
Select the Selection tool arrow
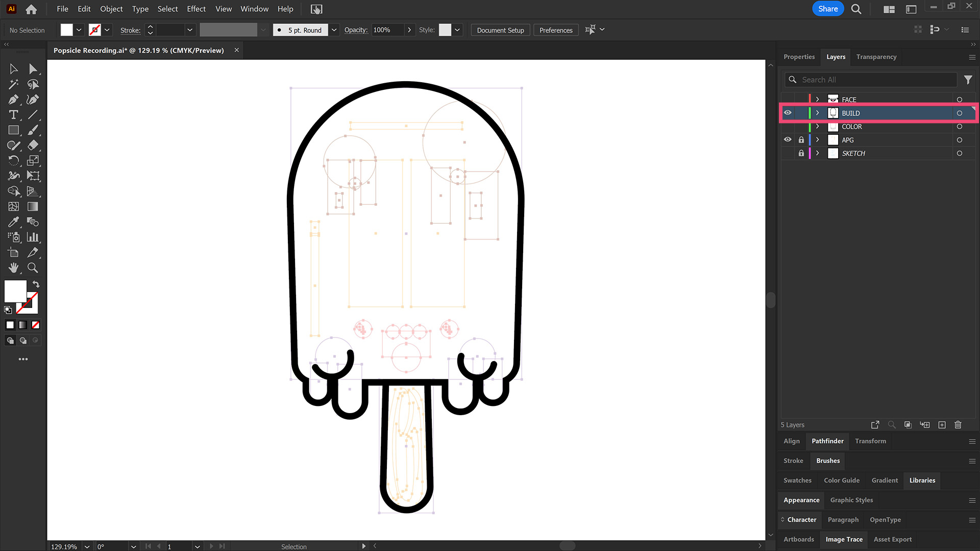coord(14,69)
